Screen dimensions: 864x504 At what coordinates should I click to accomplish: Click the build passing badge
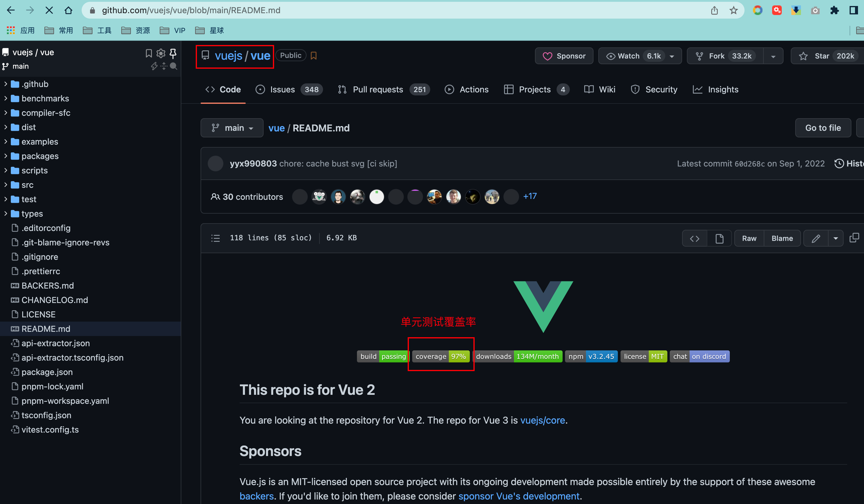click(x=383, y=356)
